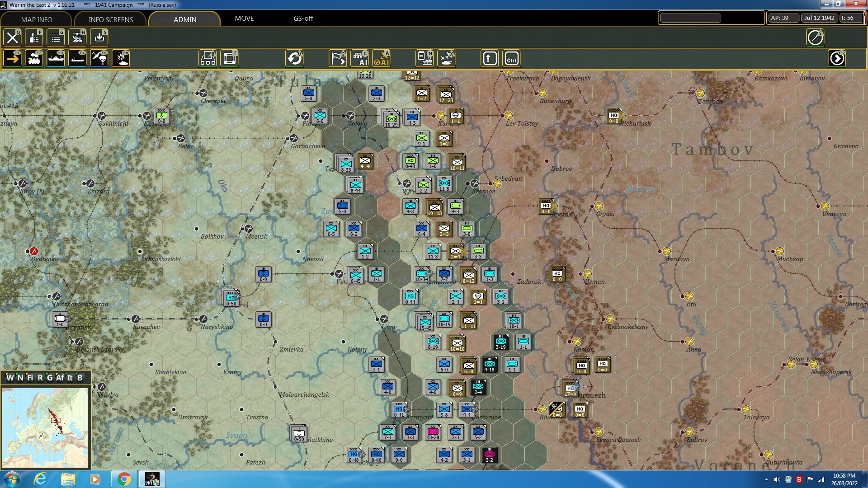Click the F12 end turn arrow icon
This screenshot has width=868, height=488.
coord(837,59)
